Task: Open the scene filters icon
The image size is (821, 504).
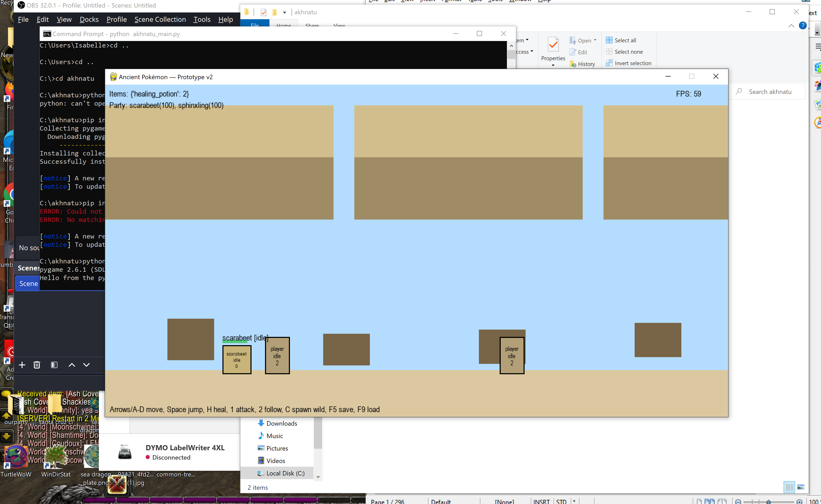Action: click(x=54, y=365)
